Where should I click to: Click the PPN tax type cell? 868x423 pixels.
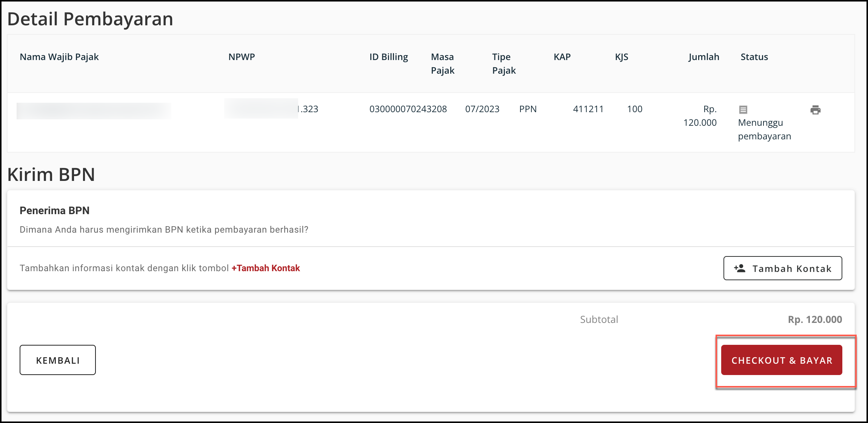(x=528, y=109)
